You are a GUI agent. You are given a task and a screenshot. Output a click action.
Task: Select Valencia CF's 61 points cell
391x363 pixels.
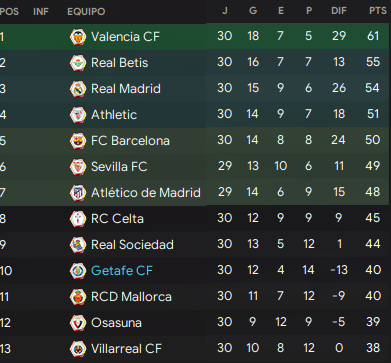click(373, 36)
